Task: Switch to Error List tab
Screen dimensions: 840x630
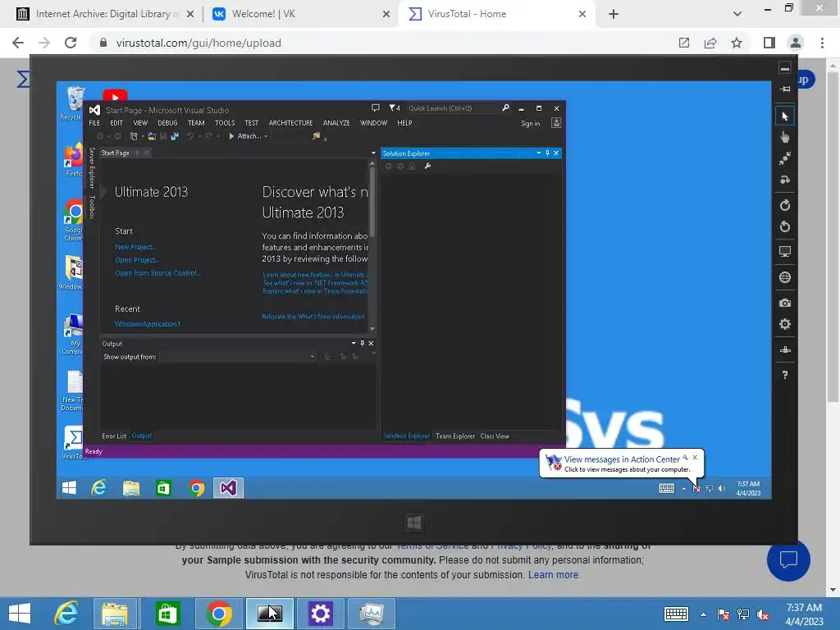Action: pyautogui.click(x=114, y=436)
